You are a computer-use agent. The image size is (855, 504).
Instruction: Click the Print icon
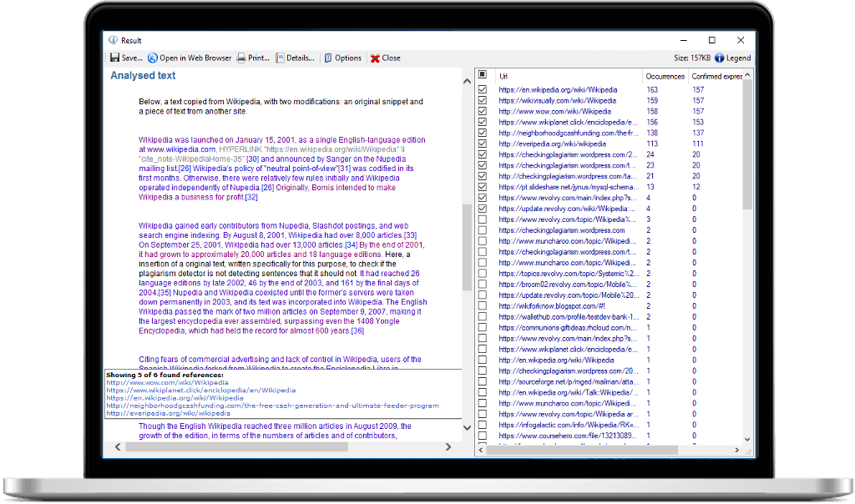pyautogui.click(x=240, y=58)
